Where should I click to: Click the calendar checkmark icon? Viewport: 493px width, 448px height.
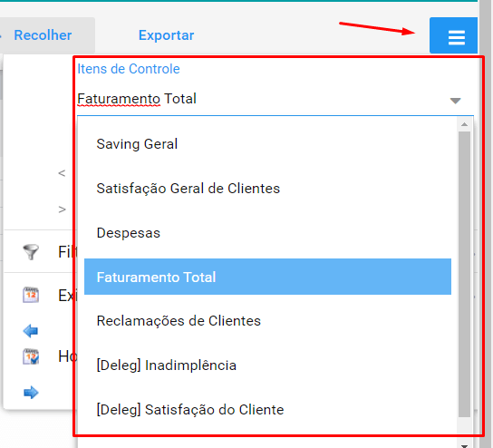[31, 356]
